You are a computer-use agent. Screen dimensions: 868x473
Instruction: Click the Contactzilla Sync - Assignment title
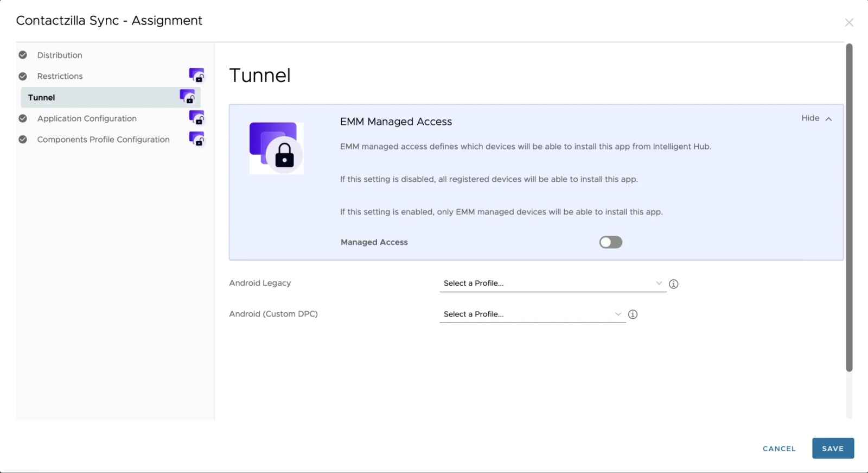click(109, 21)
